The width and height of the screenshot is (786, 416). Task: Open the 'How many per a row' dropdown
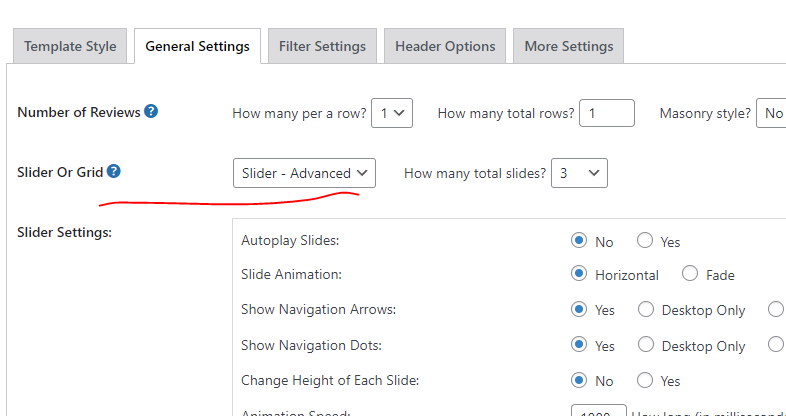(x=392, y=113)
